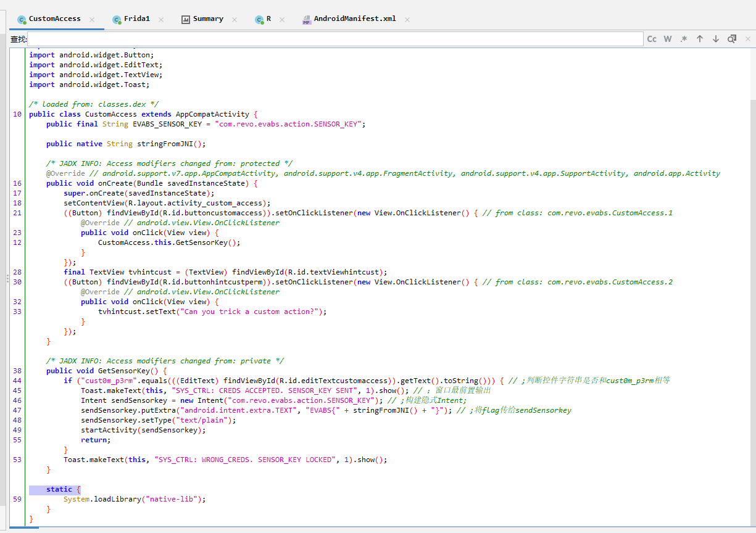Click line number 10 in the gutter
Viewport: 756px width, 533px height.
[x=17, y=114]
